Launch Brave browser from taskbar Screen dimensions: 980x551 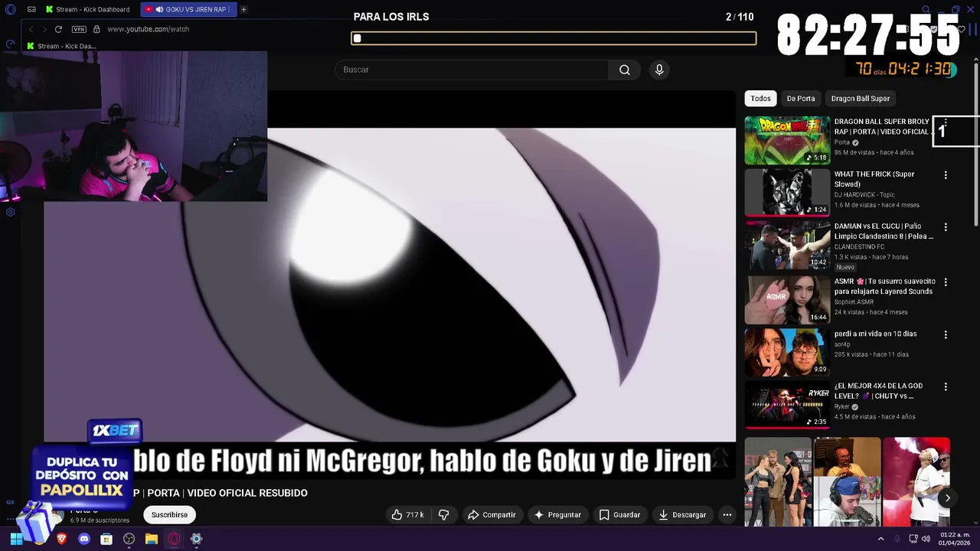pyautogui.click(x=61, y=539)
